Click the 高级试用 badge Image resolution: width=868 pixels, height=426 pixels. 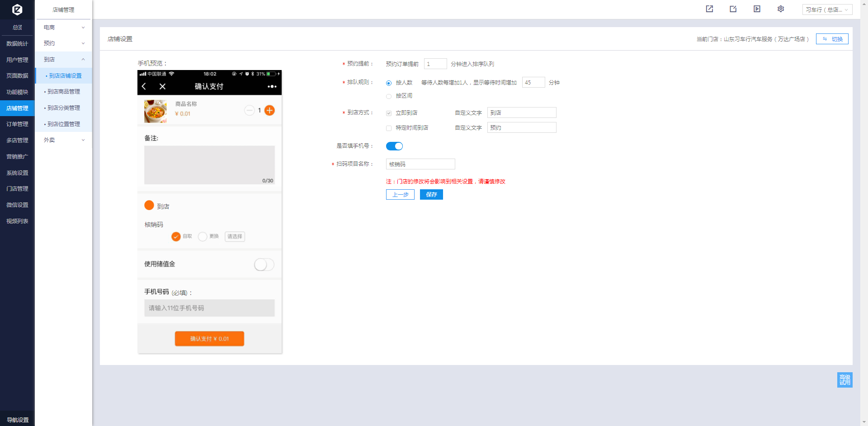pos(844,379)
